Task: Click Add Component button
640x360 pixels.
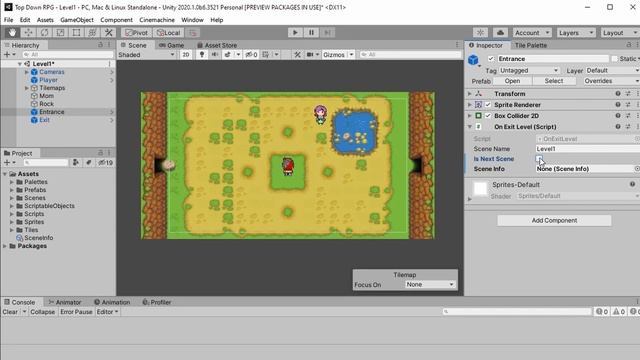Action: click(x=554, y=220)
